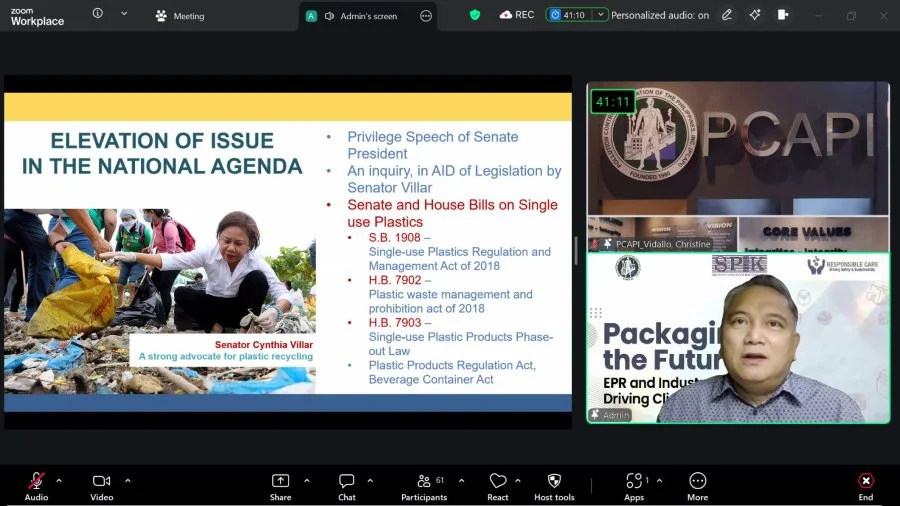The height and width of the screenshot is (506, 900).
Task: Expand participants options caret
Action: tap(461, 481)
